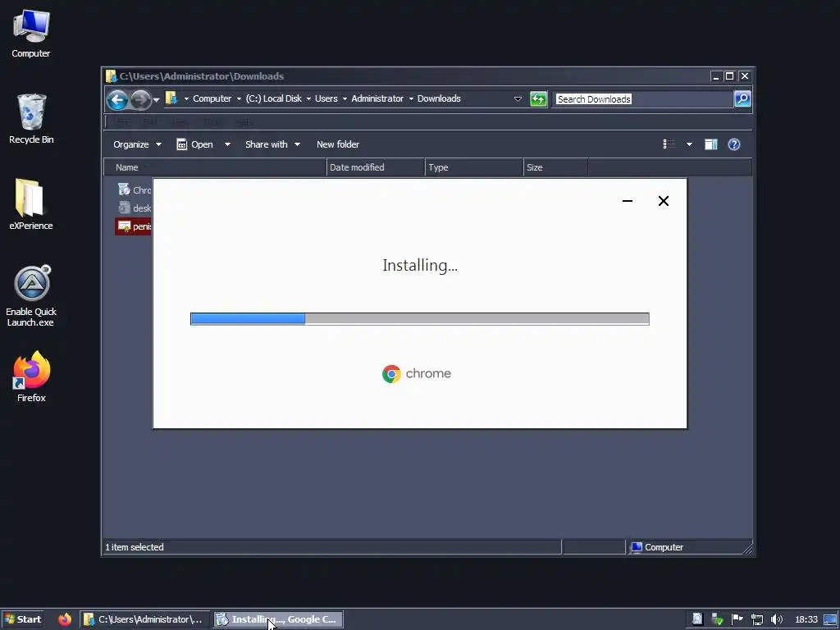The width and height of the screenshot is (840, 630).
Task: Open address bar previous locations dropdown
Action: point(518,99)
